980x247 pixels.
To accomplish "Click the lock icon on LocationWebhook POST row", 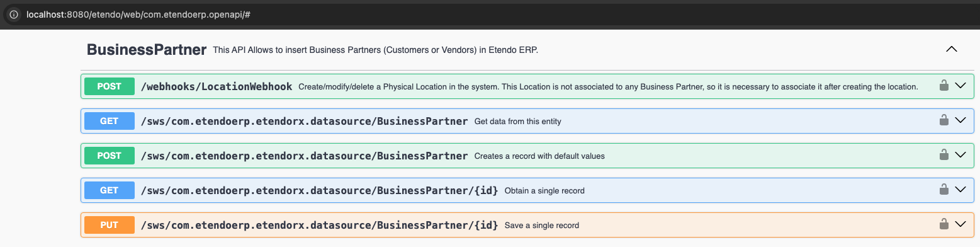I will click(x=943, y=86).
